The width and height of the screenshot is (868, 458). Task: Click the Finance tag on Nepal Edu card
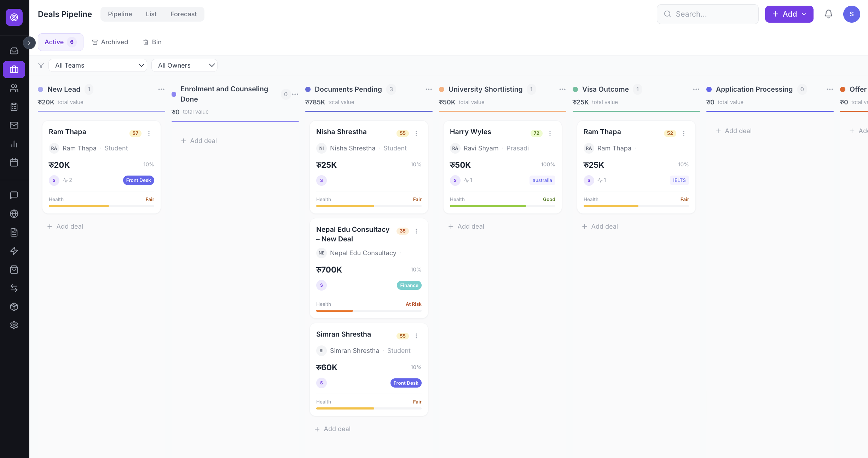pos(409,285)
